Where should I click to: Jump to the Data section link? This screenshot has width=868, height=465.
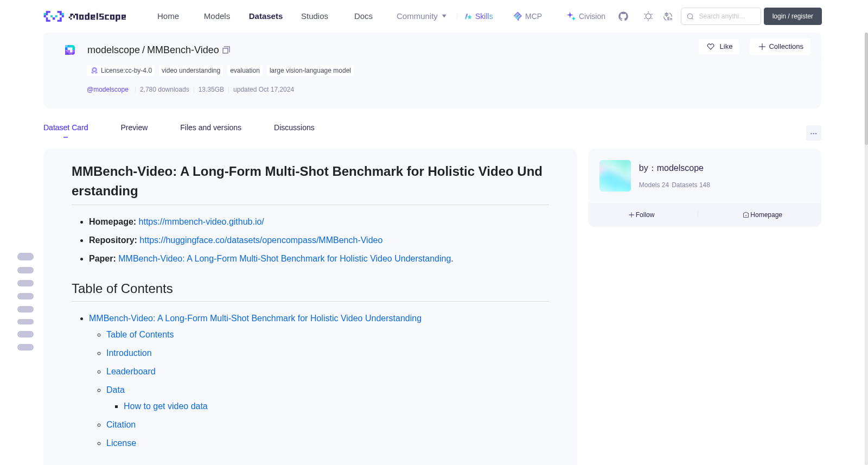click(x=116, y=390)
